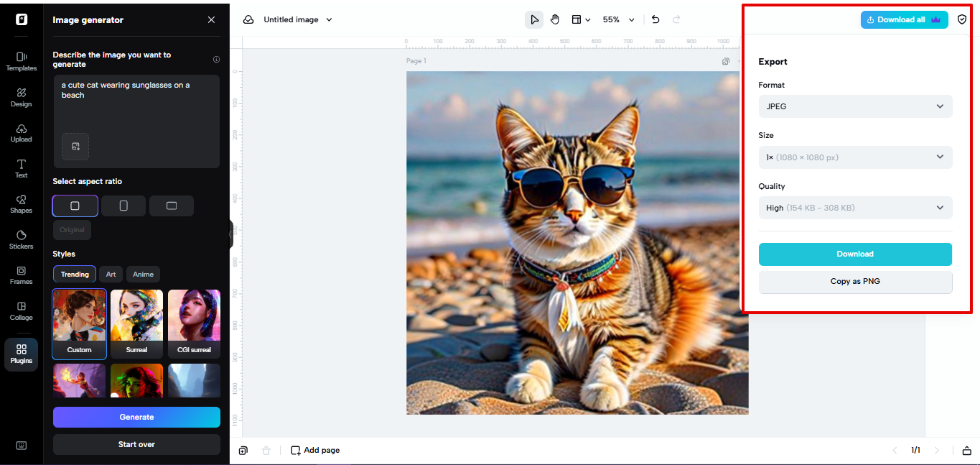Select the portrait aspect ratio
The image size is (980, 465).
pyautogui.click(x=123, y=206)
